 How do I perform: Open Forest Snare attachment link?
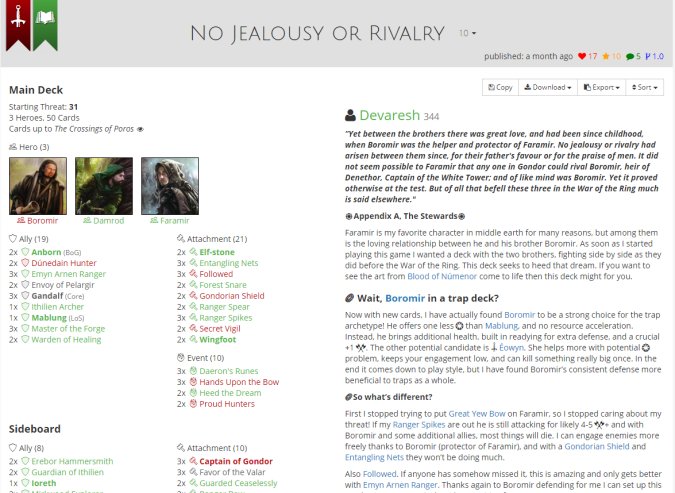[223, 285]
